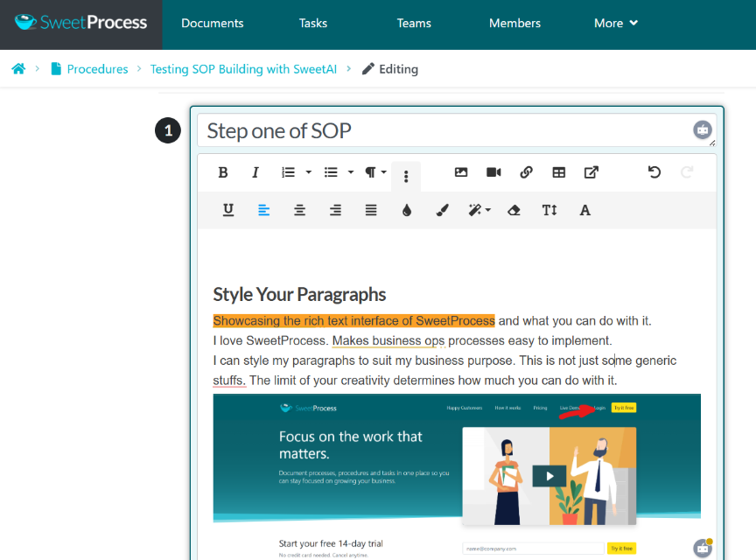The image size is (756, 560).
Task: Select the embedded SweetProcess homepage screenshot
Action: 457,477
